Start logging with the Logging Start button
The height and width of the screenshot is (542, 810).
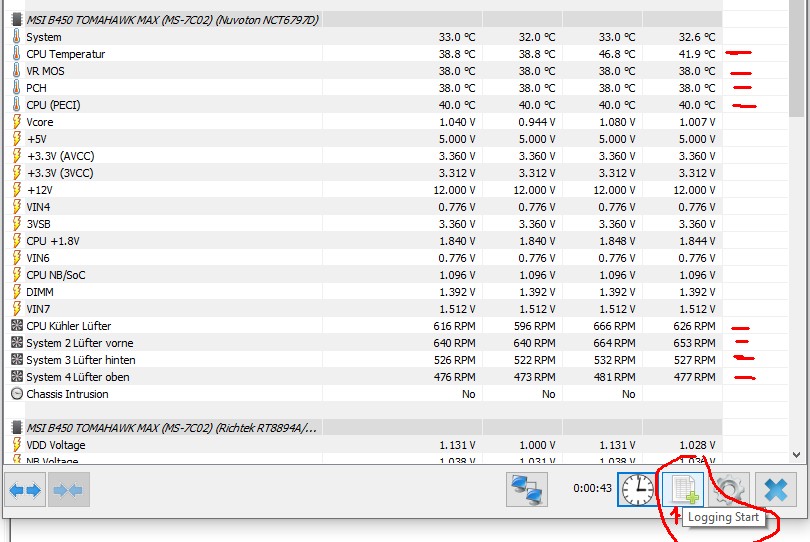(x=684, y=490)
